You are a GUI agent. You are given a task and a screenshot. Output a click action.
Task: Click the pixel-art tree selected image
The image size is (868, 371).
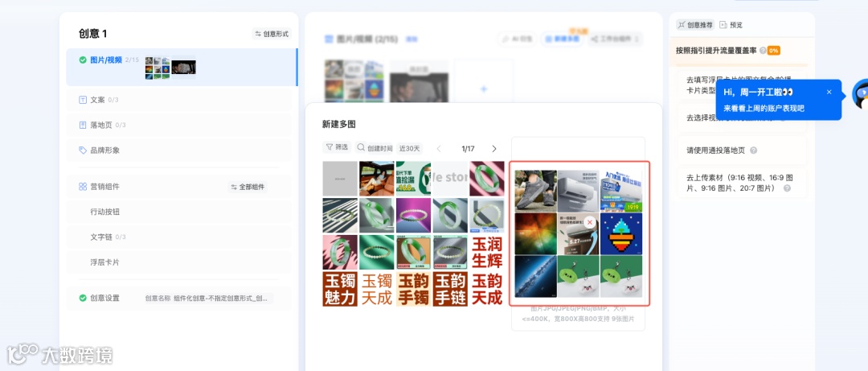(x=621, y=233)
